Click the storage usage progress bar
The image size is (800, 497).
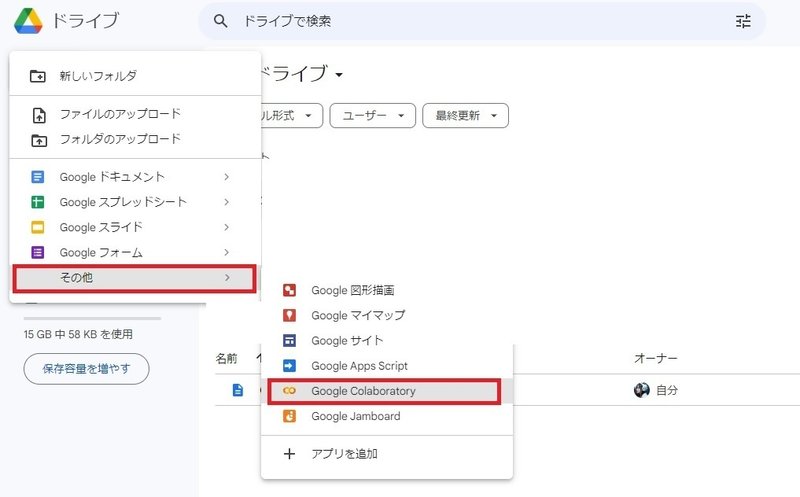click(92, 318)
